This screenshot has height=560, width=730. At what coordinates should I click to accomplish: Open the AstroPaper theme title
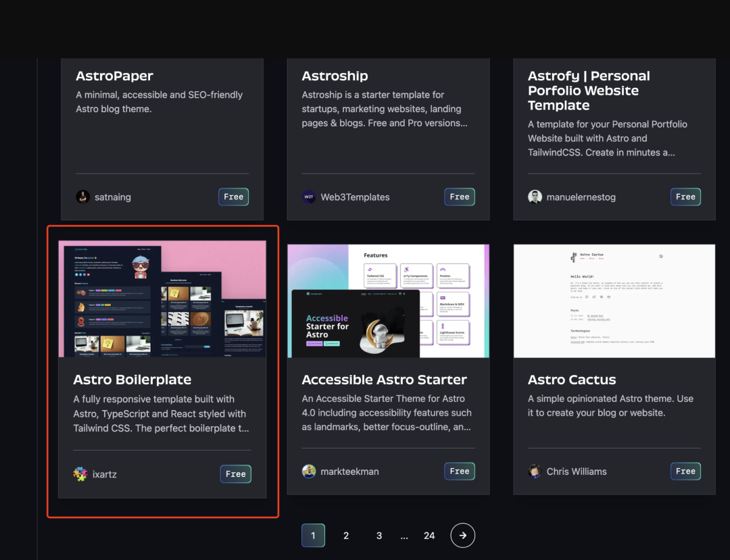114,76
